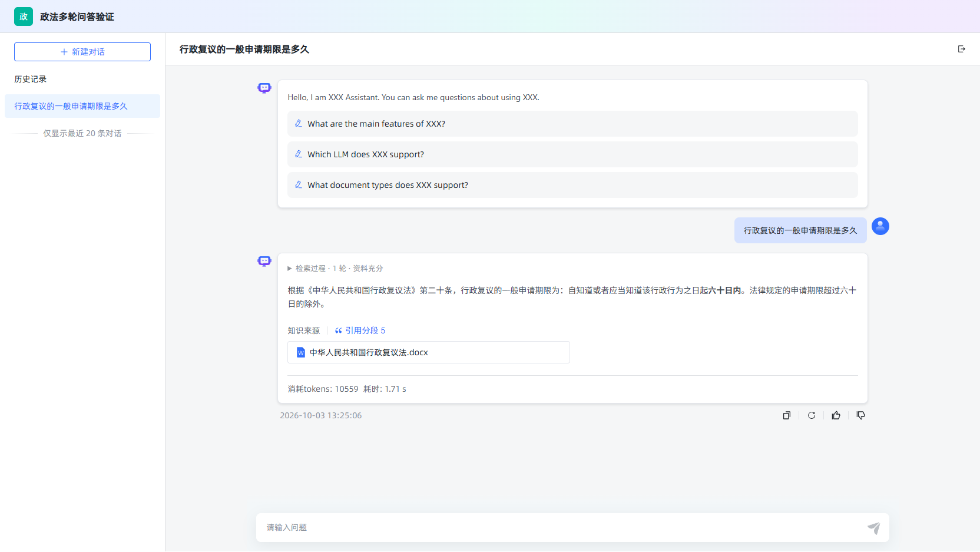Screen dimensions: 980x552
Task: Click the bold 六十日内 in the answer
Action: 724,290
